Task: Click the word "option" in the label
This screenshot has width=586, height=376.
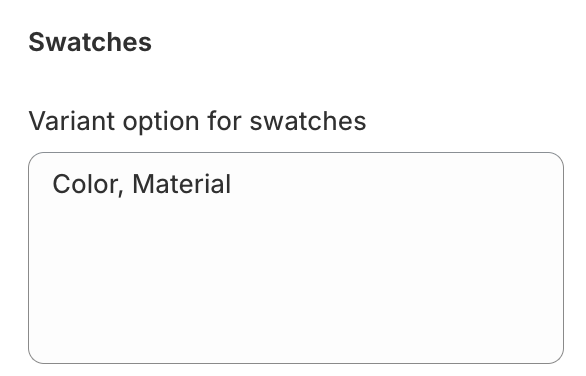Action: coord(161,122)
